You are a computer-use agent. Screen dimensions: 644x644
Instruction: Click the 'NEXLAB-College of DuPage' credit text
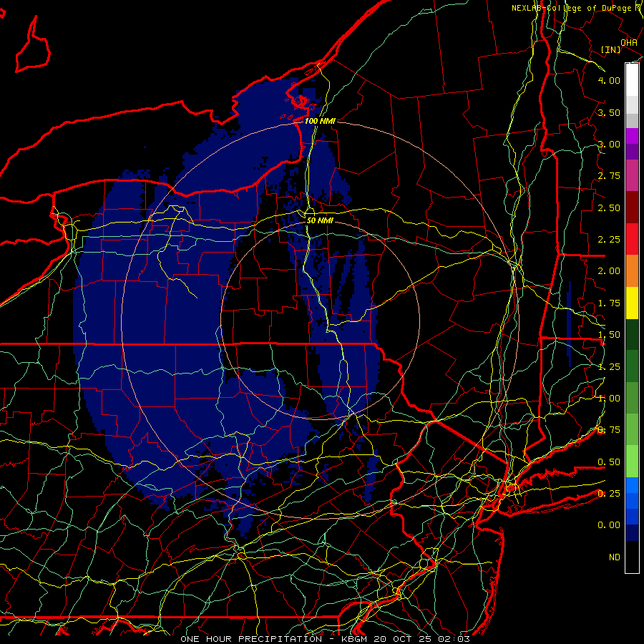tap(573, 8)
